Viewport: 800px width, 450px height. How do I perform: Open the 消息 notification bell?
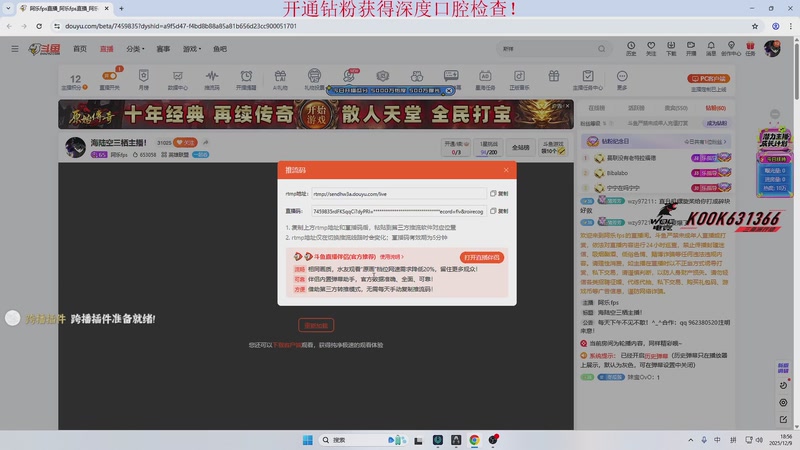[x=711, y=48]
